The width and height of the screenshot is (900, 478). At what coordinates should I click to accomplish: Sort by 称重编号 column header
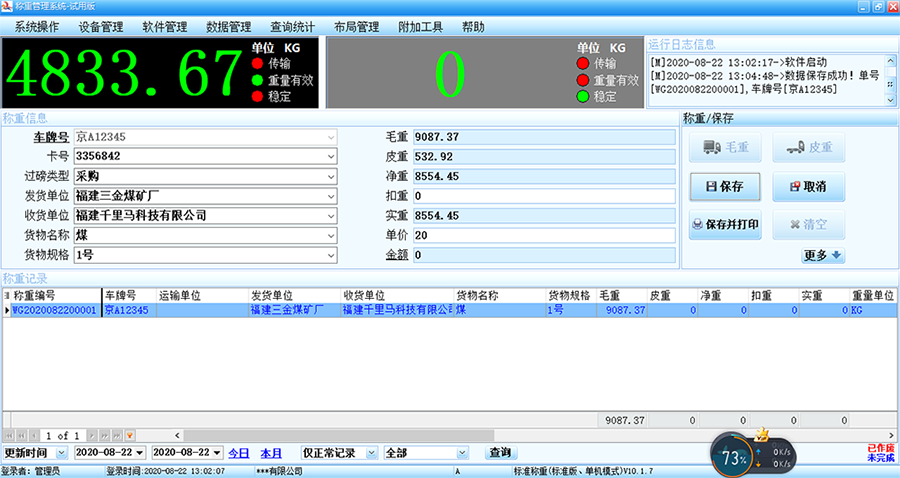point(56,296)
